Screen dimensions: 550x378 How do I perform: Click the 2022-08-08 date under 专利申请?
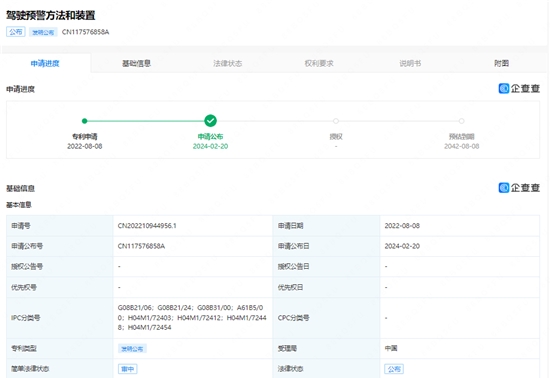(x=85, y=146)
